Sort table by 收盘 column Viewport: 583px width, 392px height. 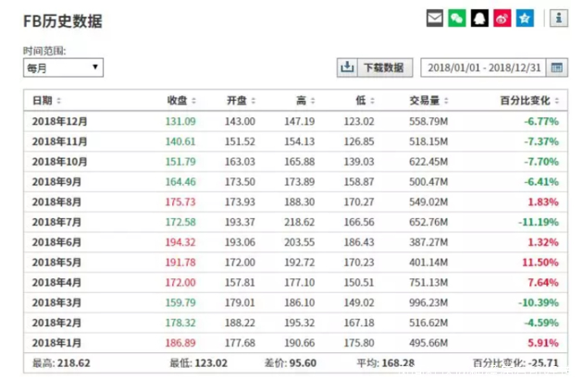click(x=182, y=101)
